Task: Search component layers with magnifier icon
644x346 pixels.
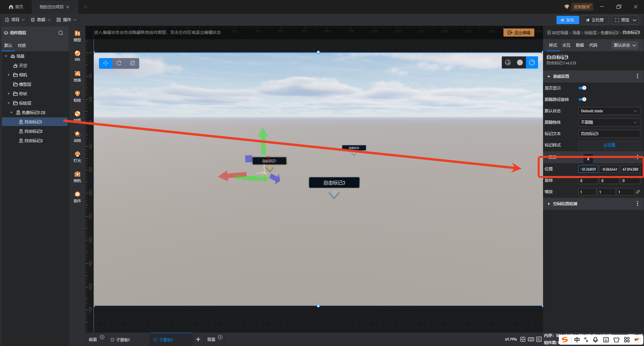Action: pos(61,33)
